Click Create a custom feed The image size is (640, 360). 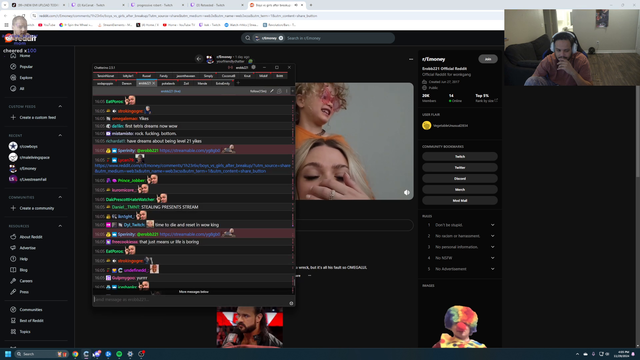coord(38,118)
